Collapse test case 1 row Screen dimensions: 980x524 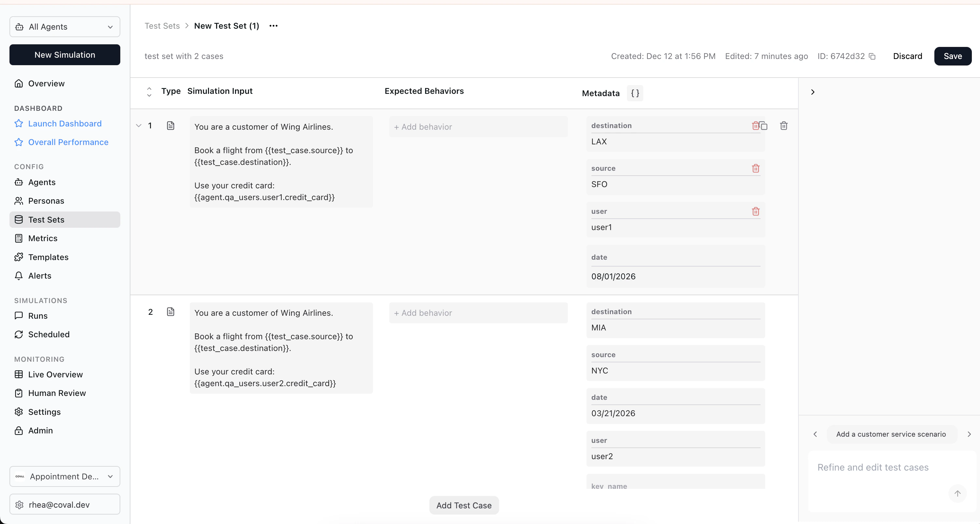[x=138, y=126]
